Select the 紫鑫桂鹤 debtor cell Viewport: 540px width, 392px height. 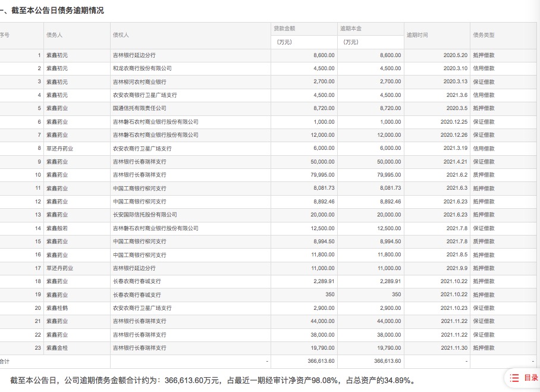pyautogui.click(x=57, y=308)
